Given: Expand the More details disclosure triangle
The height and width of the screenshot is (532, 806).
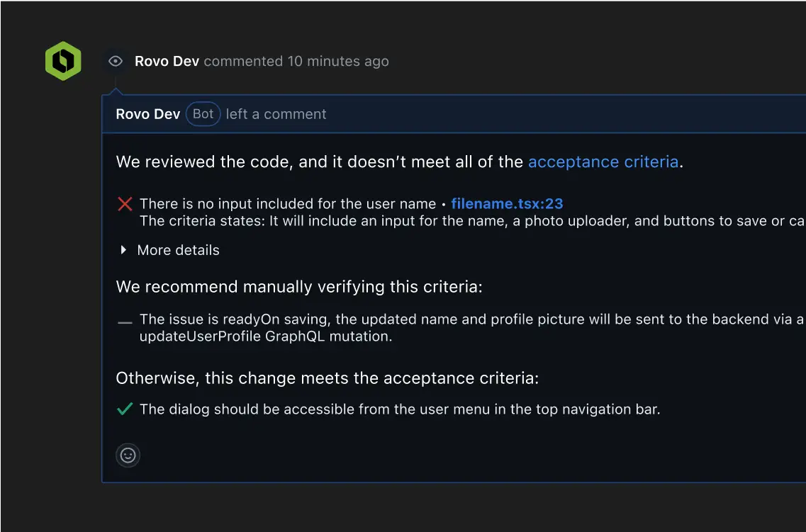Looking at the screenshot, I should (123, 250).
